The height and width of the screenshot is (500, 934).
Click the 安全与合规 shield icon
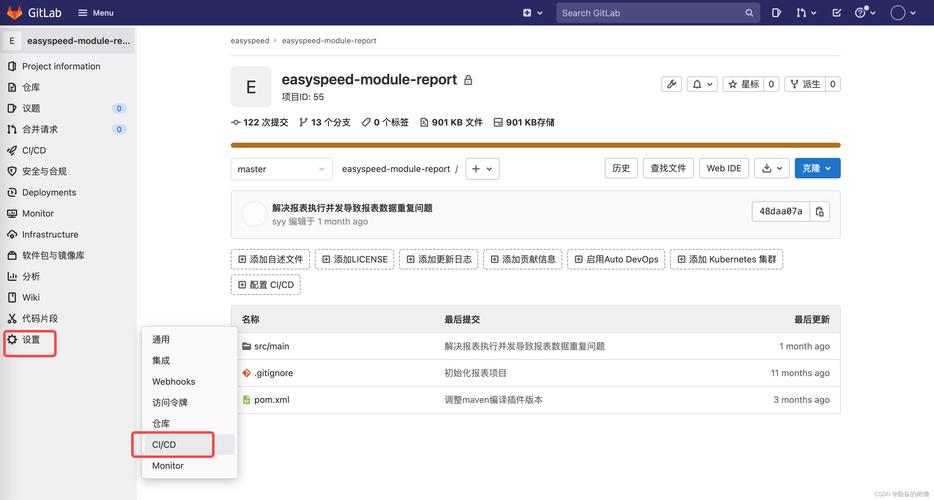click(x=12, y=171)
